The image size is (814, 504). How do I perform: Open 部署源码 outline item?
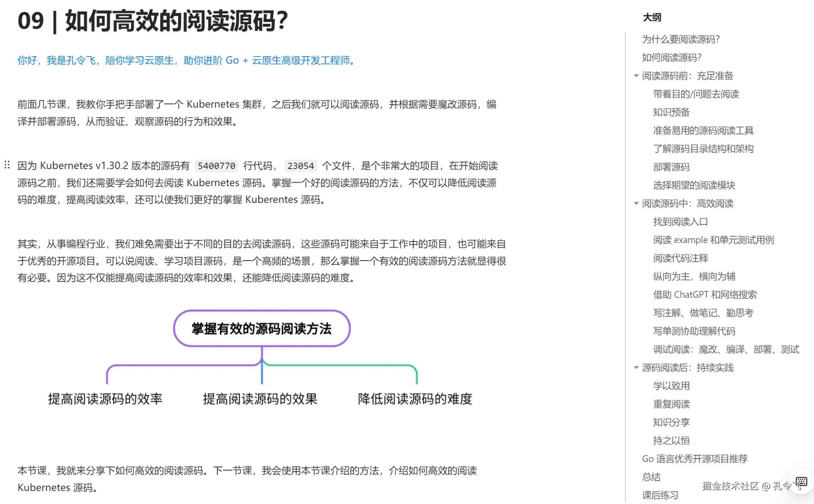[x=671, y=167]
